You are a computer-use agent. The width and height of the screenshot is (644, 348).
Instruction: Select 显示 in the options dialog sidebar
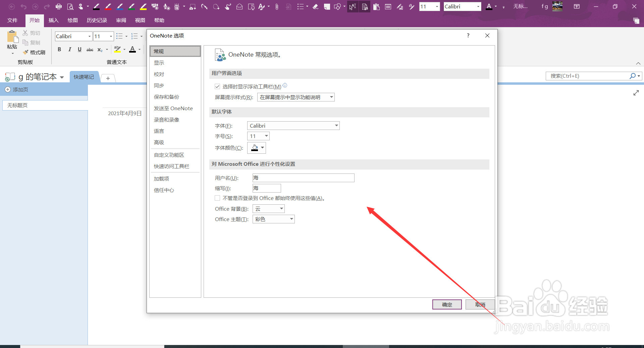[x=175, y=63]
